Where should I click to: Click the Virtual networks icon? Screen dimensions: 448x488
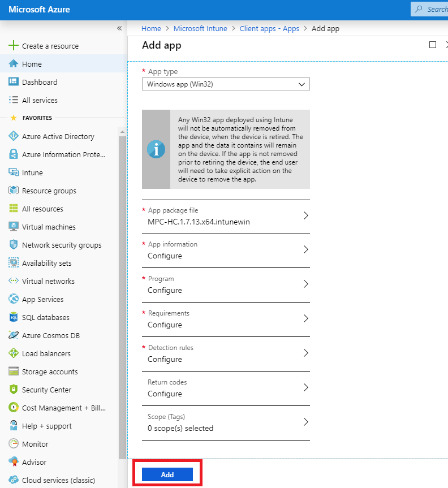pos(14,280)
